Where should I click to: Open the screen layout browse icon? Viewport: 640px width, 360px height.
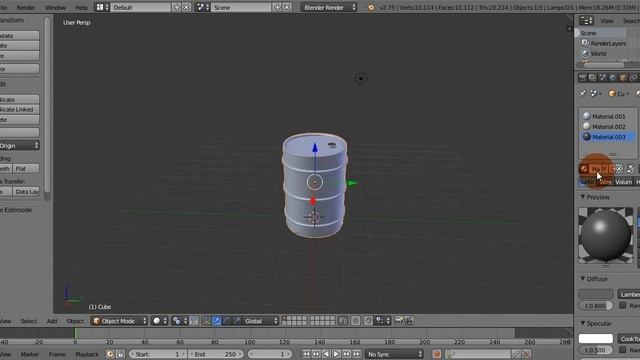click(102, 7)
